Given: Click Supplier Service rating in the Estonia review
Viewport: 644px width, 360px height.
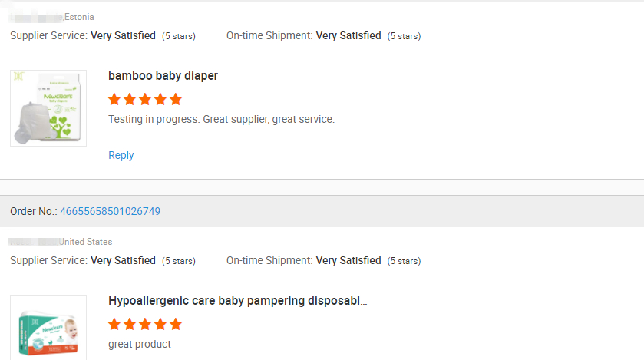Looking at the screenshot, I should [123, 35].
